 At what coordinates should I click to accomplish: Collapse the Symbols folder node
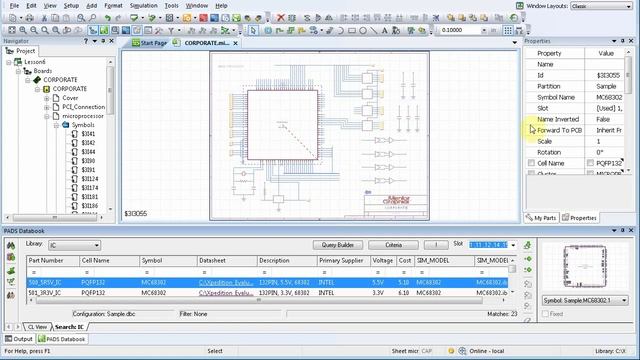point(56,125)
